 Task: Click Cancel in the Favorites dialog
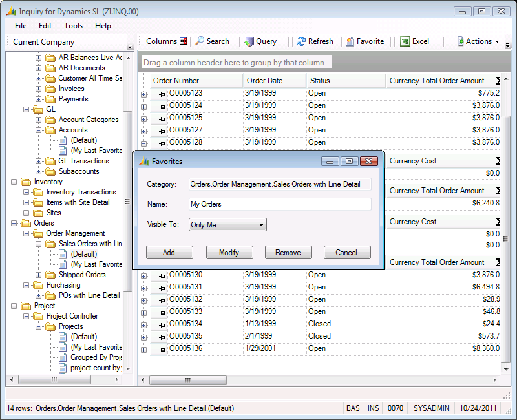346,253
